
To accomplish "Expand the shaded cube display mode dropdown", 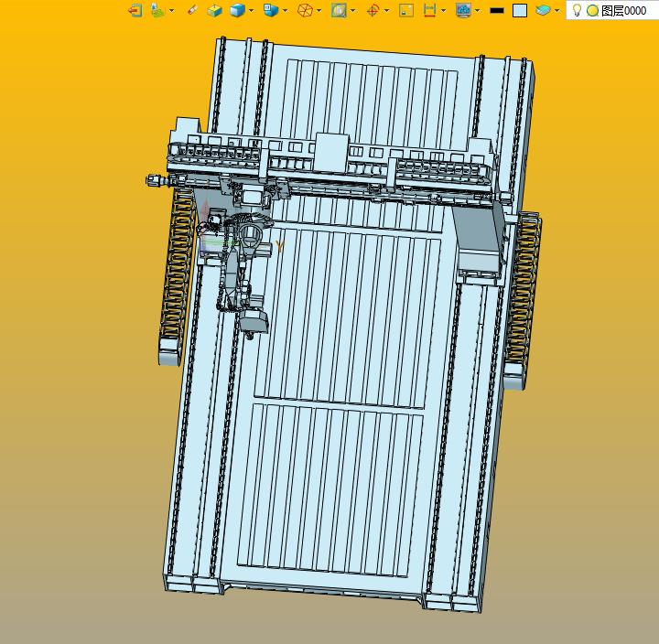I will pyautogui.click(x=252, y=10).
